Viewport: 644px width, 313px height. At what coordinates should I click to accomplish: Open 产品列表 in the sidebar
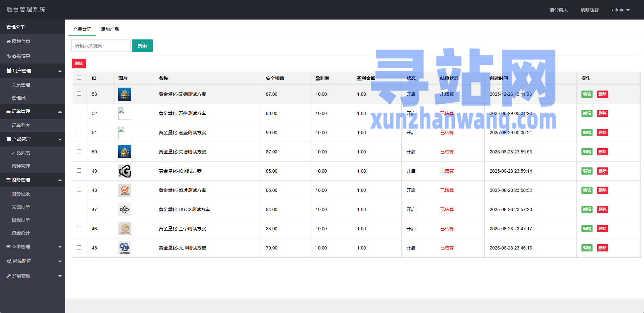[21, 153]
